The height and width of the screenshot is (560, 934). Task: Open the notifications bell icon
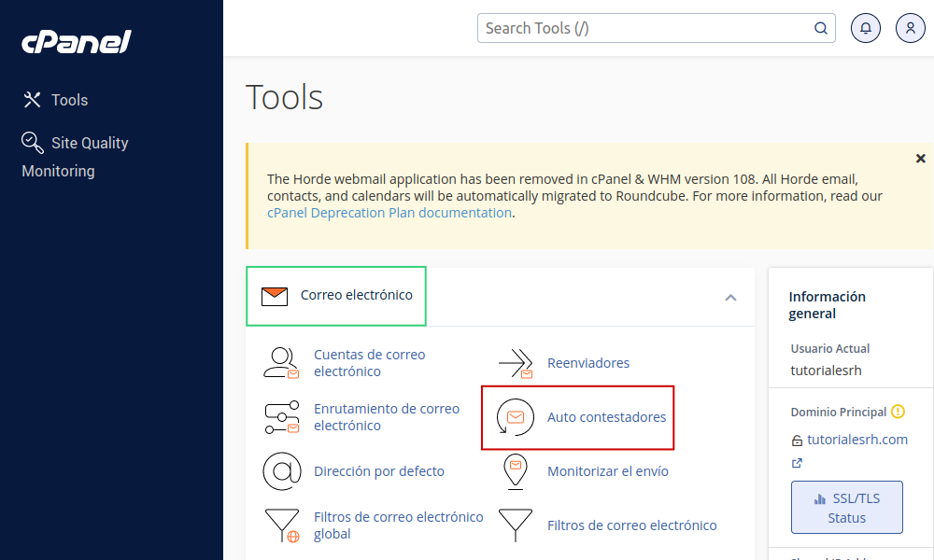pyautogui.click(x=865, y=28)
